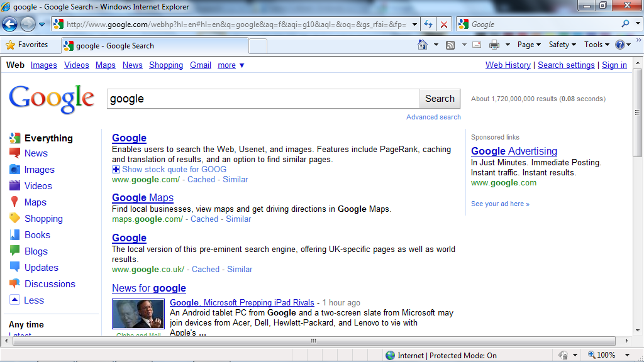Image resolution: width=644 pixels, height=362 pixels.
Task: Click the horizontal scrollbar thumb
Action: pos(313,341)
